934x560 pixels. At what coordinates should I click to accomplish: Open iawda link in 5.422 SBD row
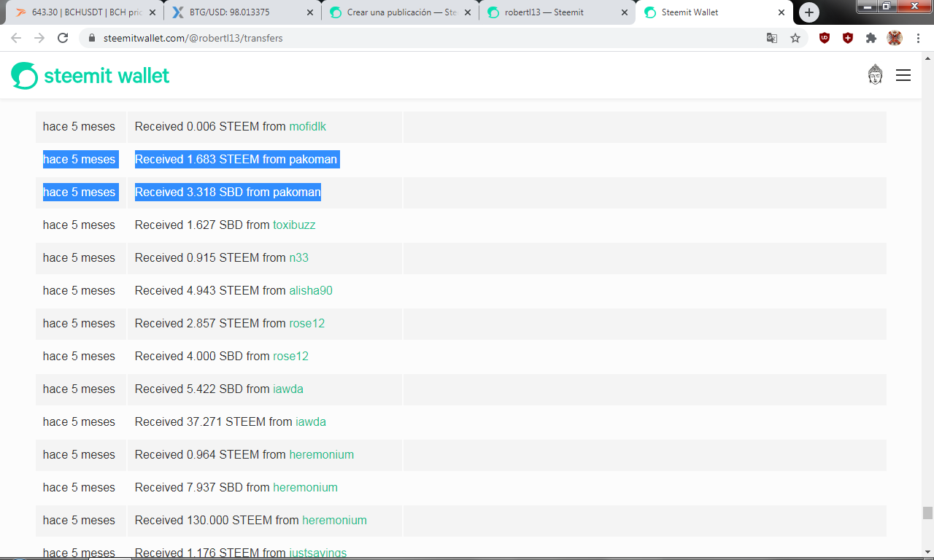point(288,389)
